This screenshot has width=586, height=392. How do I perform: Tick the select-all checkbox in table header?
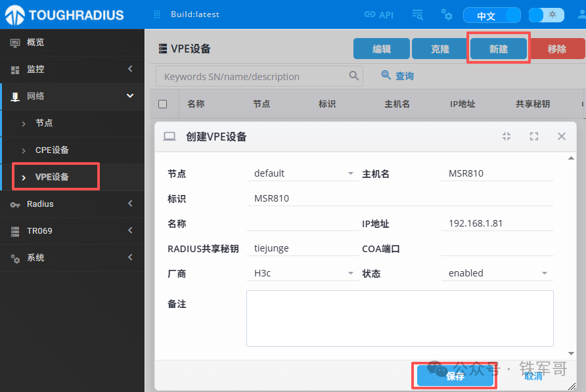[163, 104]
